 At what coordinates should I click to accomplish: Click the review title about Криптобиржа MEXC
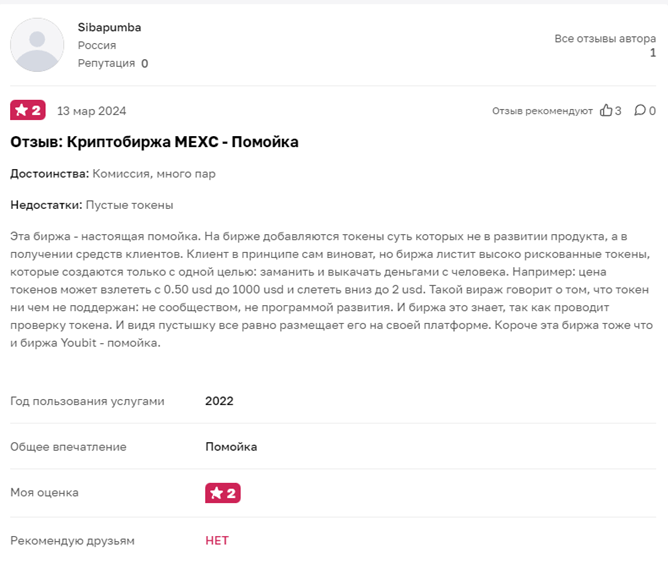pos(154,142)
